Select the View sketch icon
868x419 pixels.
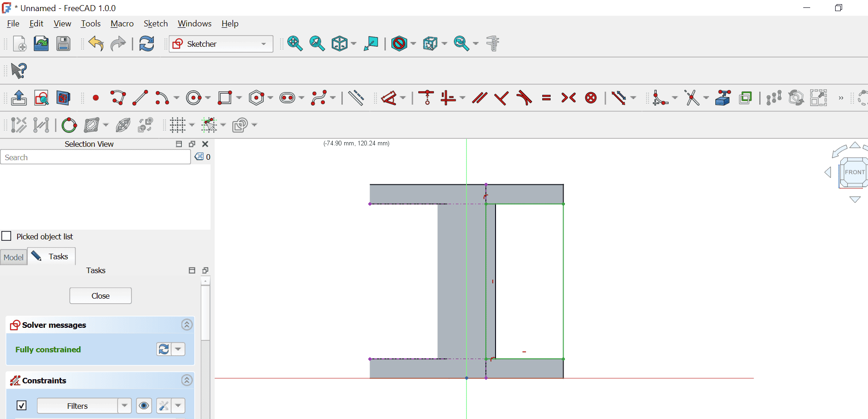click(41, 98)
